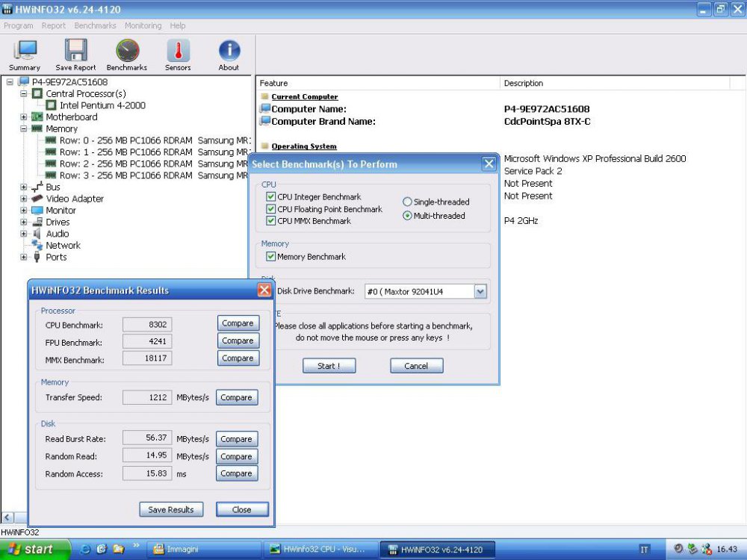Select the Benchmarks toolbar icon
747x560 pixels.
click(126, 52)
